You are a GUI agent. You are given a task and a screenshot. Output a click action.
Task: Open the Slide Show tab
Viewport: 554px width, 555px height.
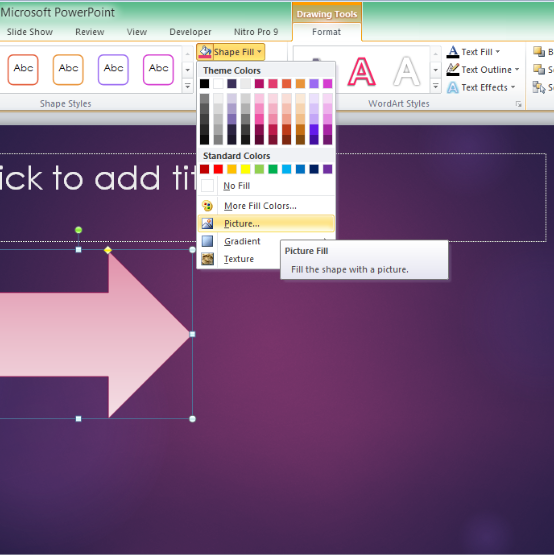point(30,32)
